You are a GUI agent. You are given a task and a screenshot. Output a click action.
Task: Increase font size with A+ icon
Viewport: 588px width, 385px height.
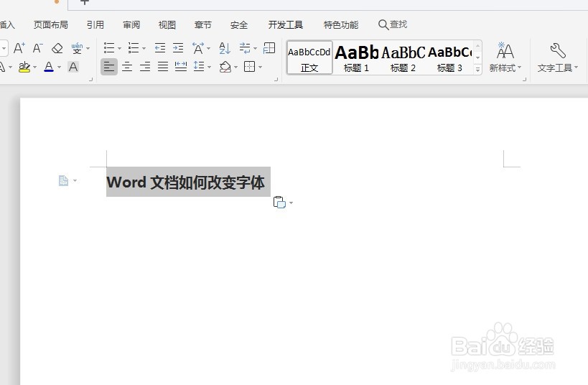[x=19, y=48]
